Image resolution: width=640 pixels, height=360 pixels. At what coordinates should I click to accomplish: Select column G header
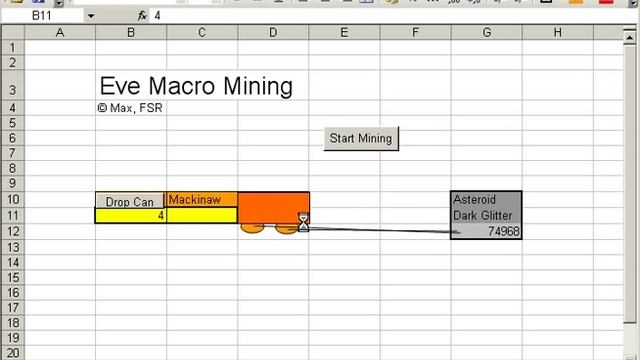[487, 32]
